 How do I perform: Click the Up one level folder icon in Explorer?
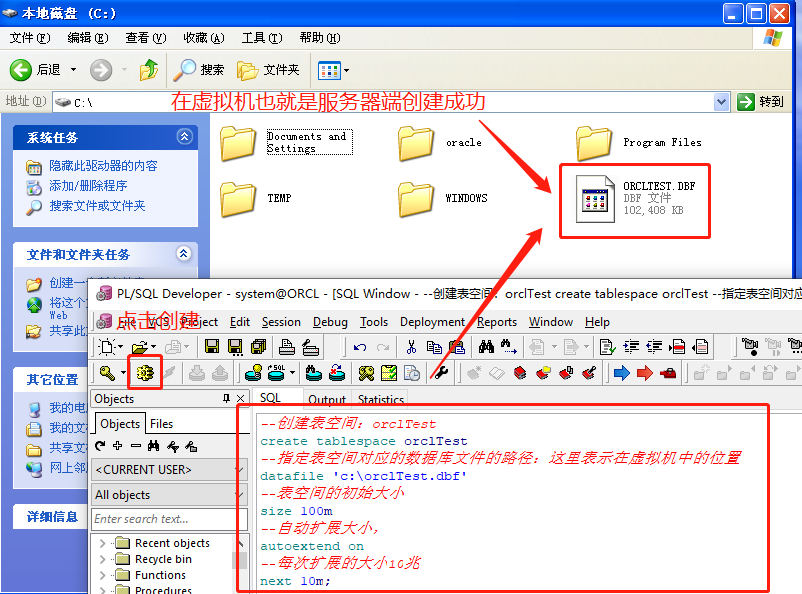149,70
